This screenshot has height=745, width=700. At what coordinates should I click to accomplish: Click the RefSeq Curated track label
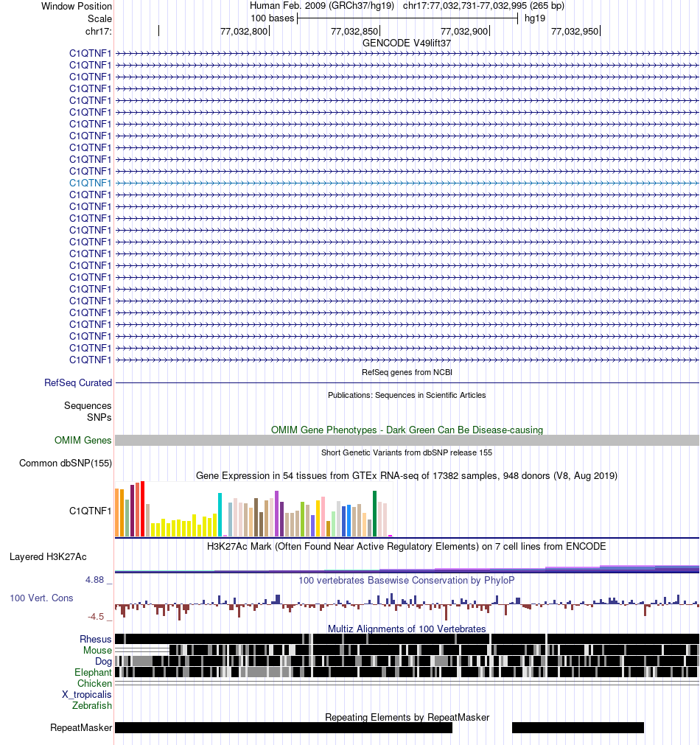(78, 382)
